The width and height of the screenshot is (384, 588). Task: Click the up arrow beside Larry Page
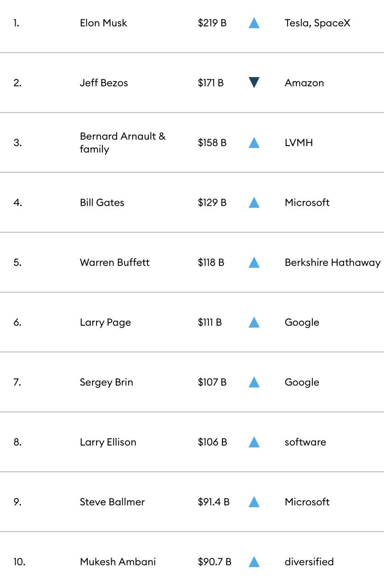tap(254, 322)
